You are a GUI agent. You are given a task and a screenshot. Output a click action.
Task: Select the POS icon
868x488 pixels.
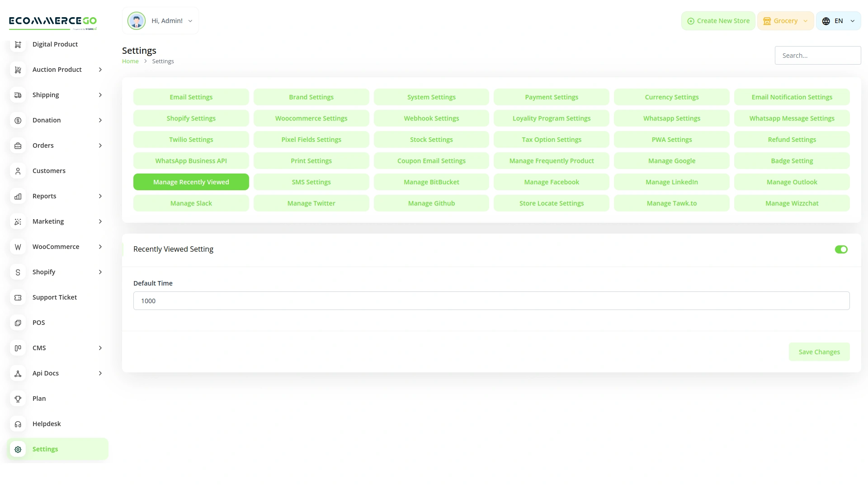pyautogui.click(x=18, y=323)
